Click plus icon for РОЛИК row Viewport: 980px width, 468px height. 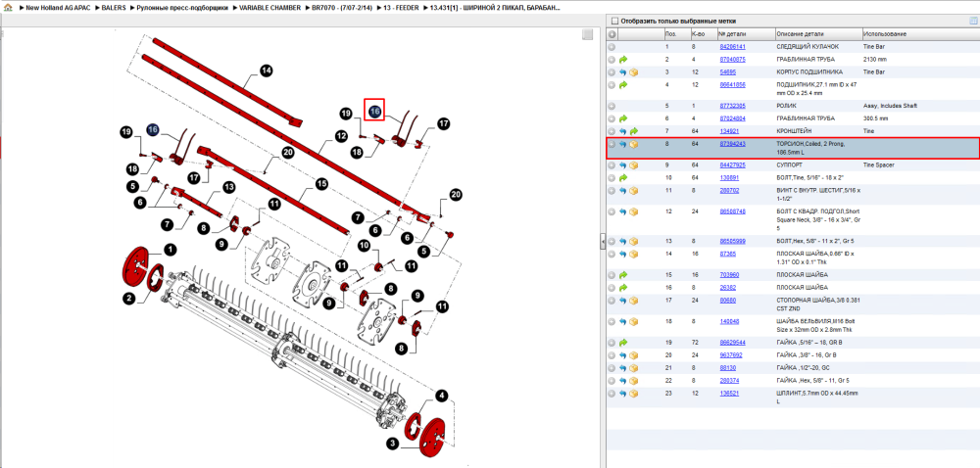(612, 106)
